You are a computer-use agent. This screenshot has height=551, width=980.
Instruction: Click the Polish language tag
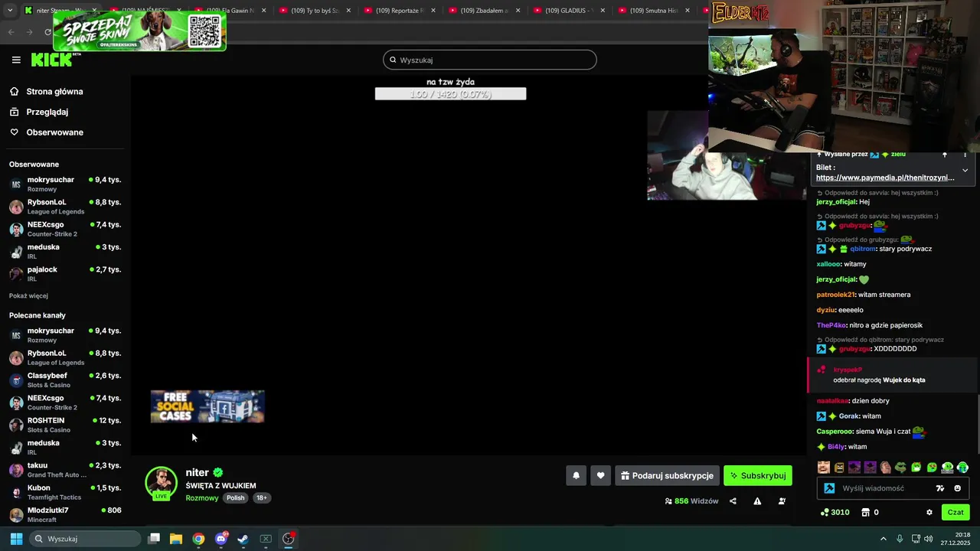(236, 498)
